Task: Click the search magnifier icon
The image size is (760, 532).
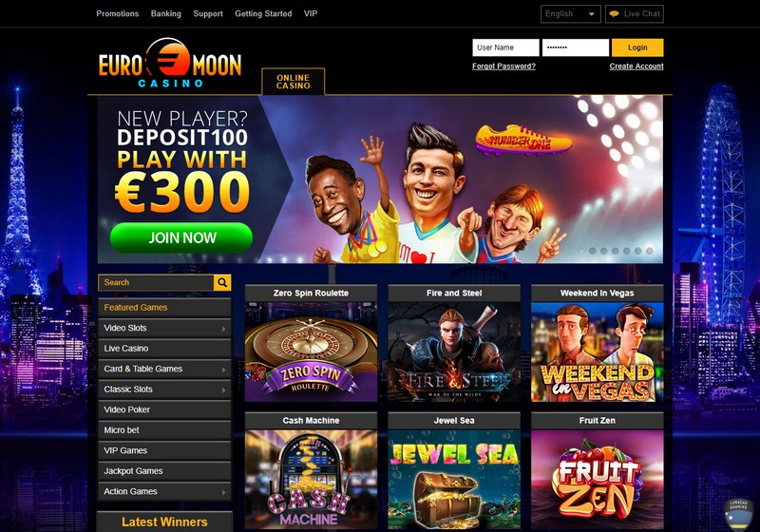Action: 222,282
